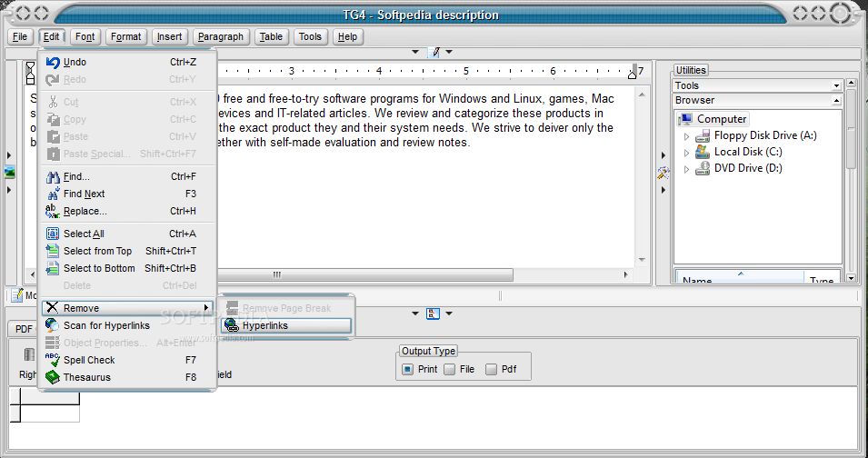Open the Help menu

tap(347, 37)
